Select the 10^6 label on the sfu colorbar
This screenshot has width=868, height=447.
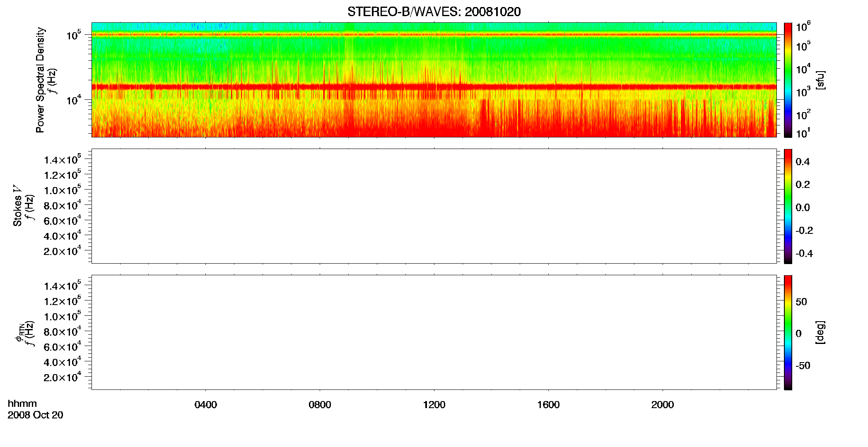pos(803,26)
